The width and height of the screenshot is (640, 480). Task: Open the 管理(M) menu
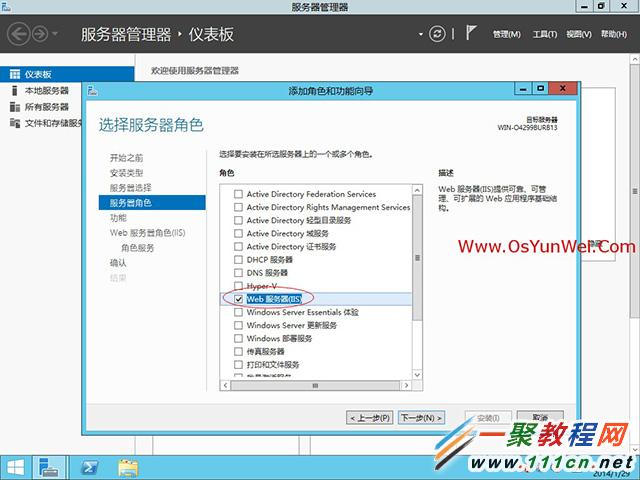click(x=507, y=34)
